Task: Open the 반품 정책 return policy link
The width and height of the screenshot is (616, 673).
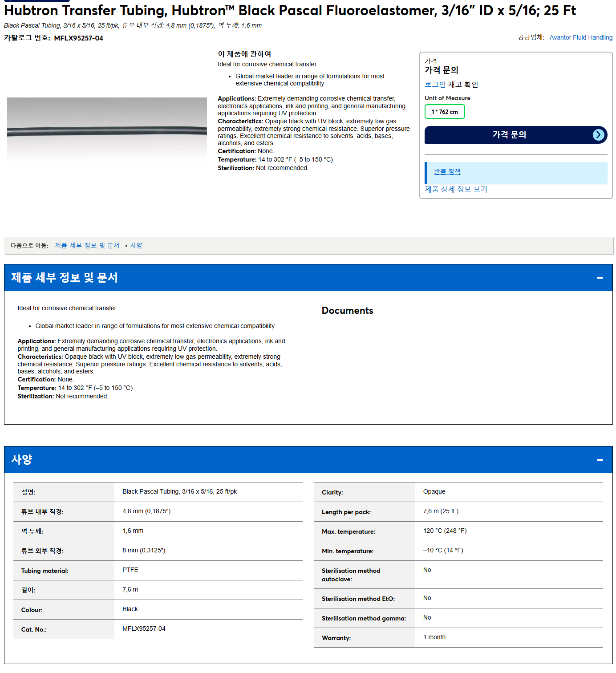Action: tap(447, 172)
